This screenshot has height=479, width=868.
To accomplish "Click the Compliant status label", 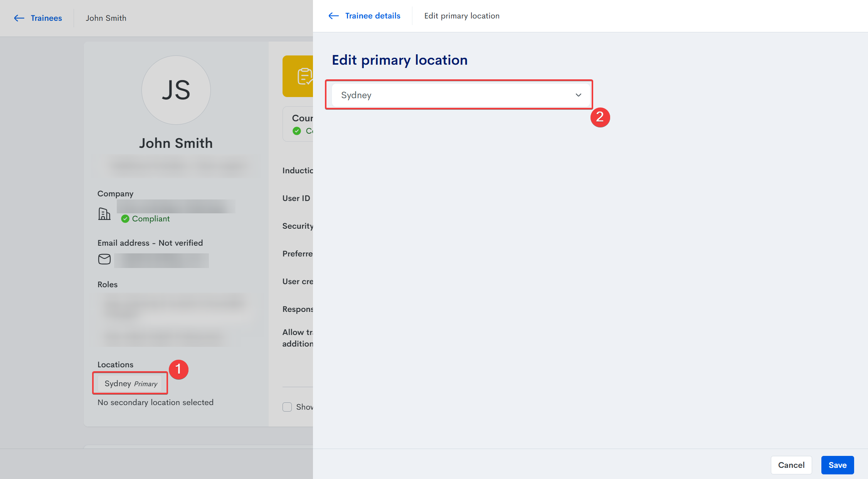I will tap(151, 219).
